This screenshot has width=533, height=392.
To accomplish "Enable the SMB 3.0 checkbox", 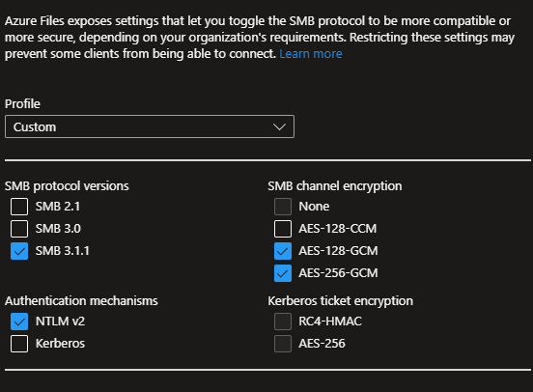I will tap(19, 229).
